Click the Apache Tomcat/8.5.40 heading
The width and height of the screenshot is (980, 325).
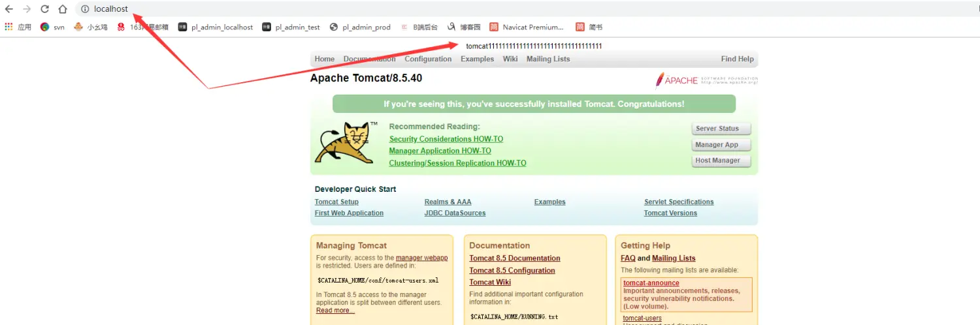pos(366,78)
